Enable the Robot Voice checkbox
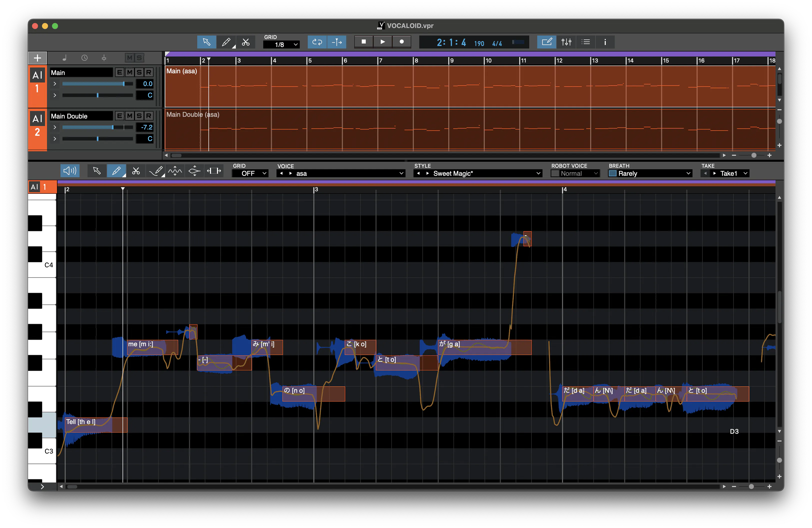This screenshot has width=812, height=528. click(555, 173)
